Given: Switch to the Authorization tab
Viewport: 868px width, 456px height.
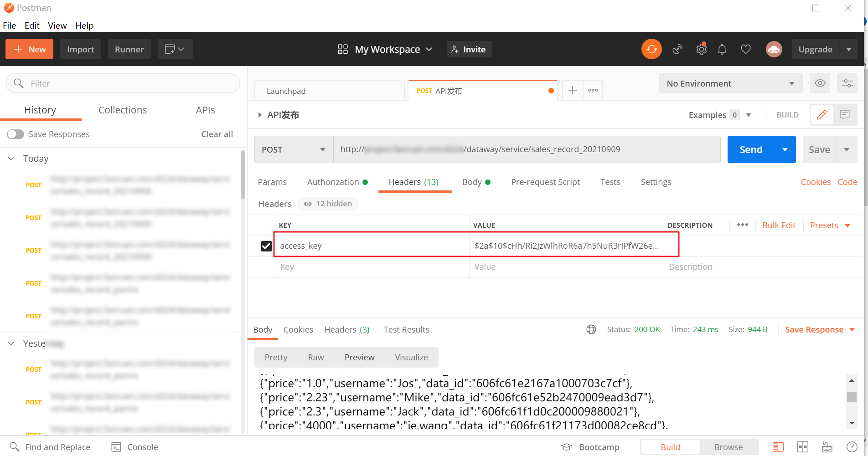Looking at the screenshot, I should point(337,182).
